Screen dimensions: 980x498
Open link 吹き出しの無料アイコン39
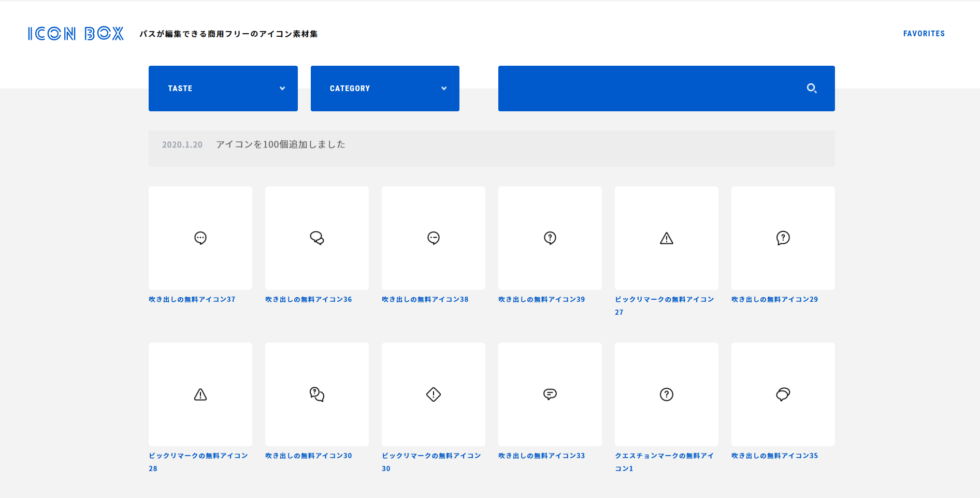(542, 299)
